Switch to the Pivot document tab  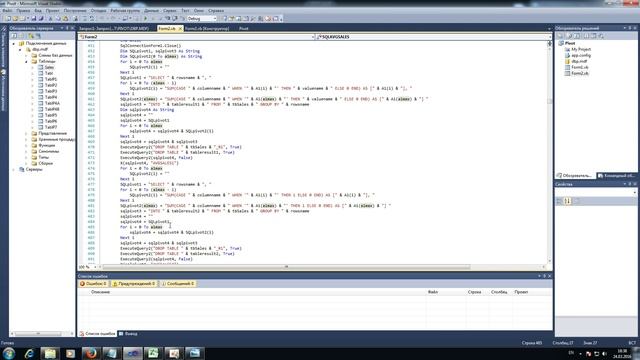(244, 29)
